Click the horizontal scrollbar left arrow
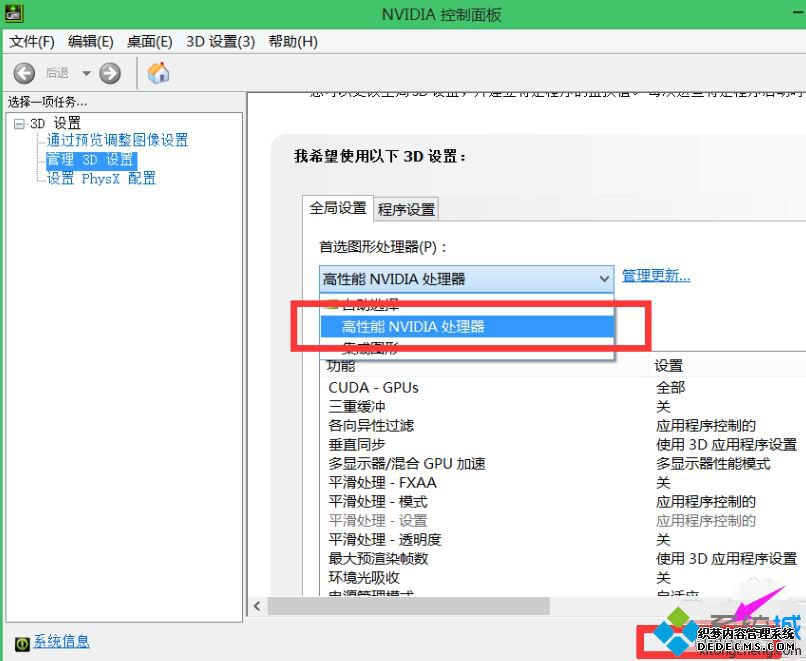 point(257,607)
